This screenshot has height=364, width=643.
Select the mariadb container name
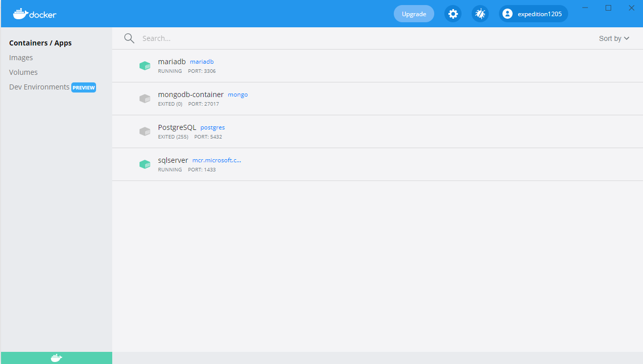172,62
